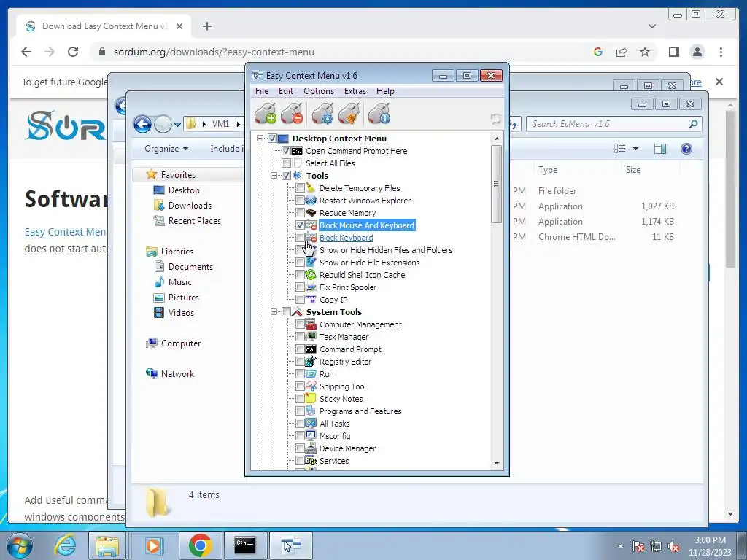747x560 pixels.
Task: Click the Restart Windows Explorer icon
Action: coord(311,200)
